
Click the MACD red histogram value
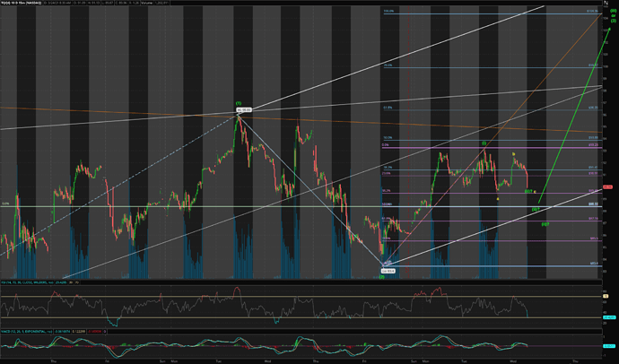pyautogui.click(x=94, y=332)
